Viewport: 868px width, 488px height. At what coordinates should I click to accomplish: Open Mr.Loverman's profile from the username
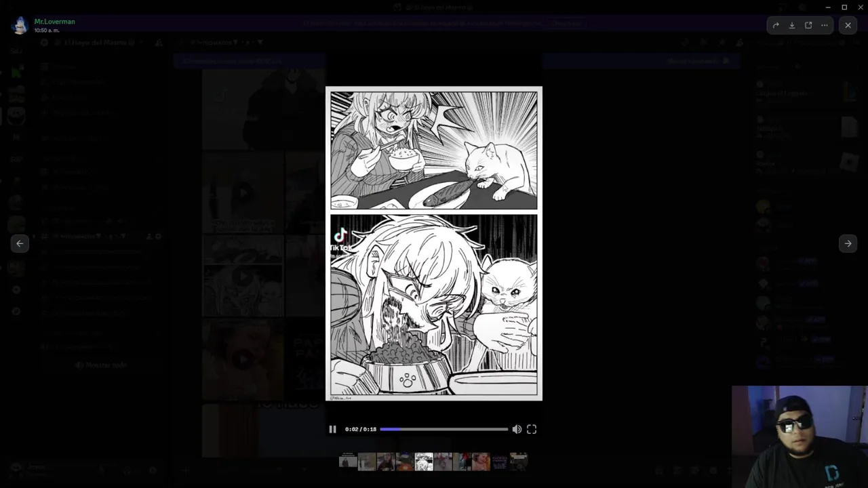[54, 22]
